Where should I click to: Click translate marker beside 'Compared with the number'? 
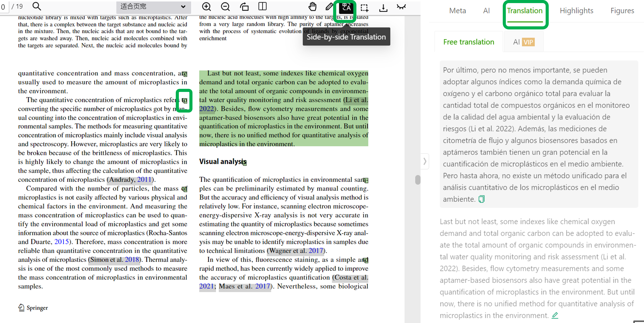(x=185, y=189)
